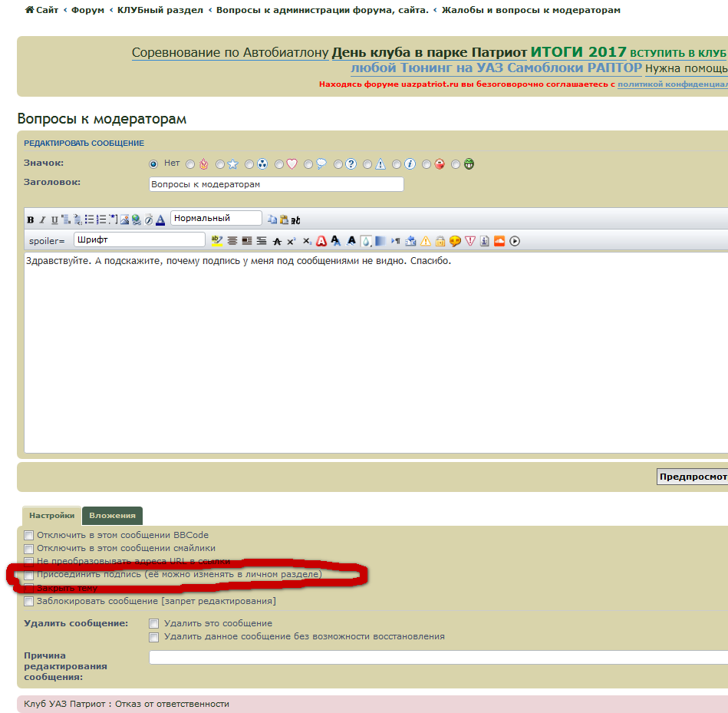Viewport: 728px width, 713px height.
Task: Click the italic text icon
Action: pos(43,220)
